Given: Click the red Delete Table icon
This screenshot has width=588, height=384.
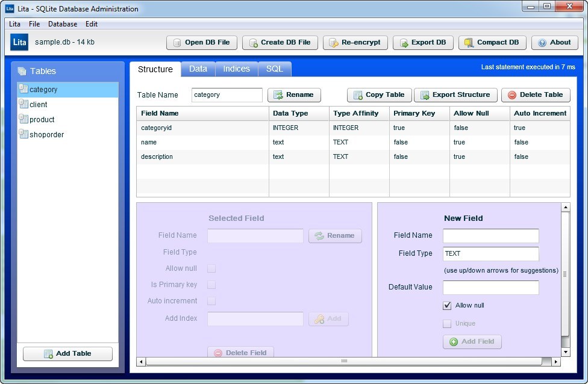Looking at the screenshot, I should (512, 95).
